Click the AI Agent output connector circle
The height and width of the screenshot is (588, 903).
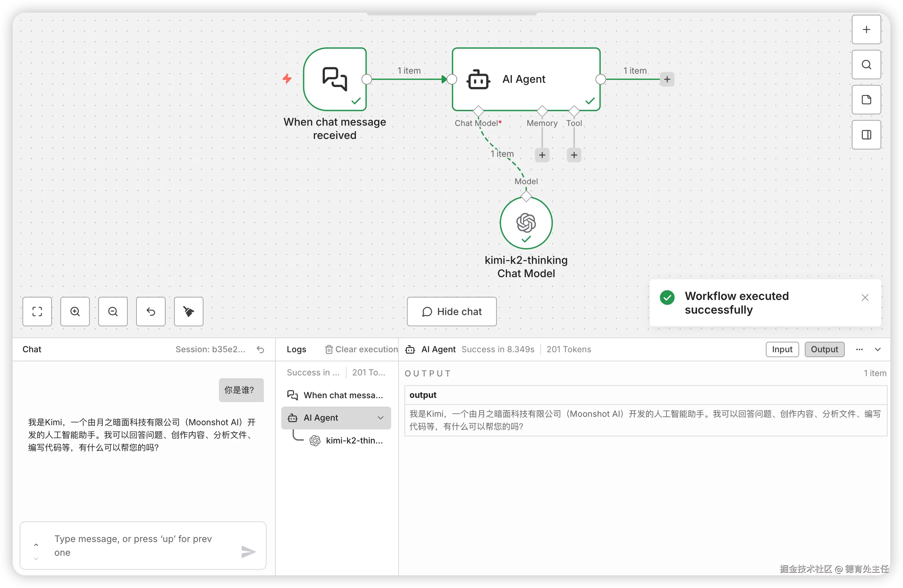tap(600, 79)
